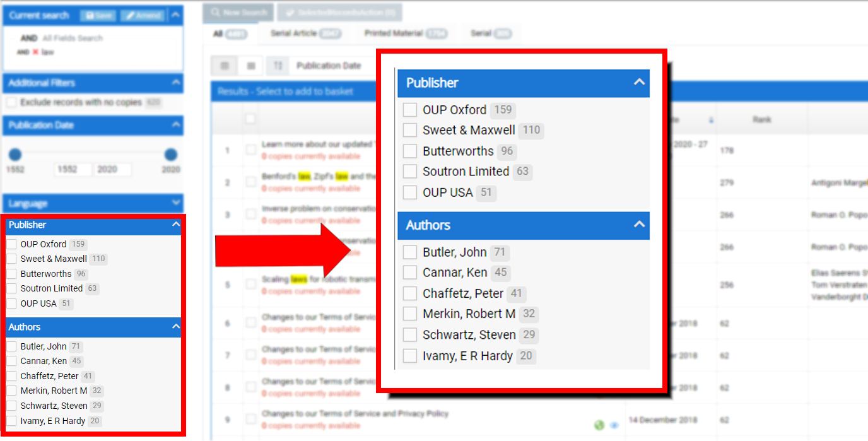Check OUP USA in sidebar Publisher filter
Image resolution: width=868 pixels, height=441 pixels.
[12, 303]
